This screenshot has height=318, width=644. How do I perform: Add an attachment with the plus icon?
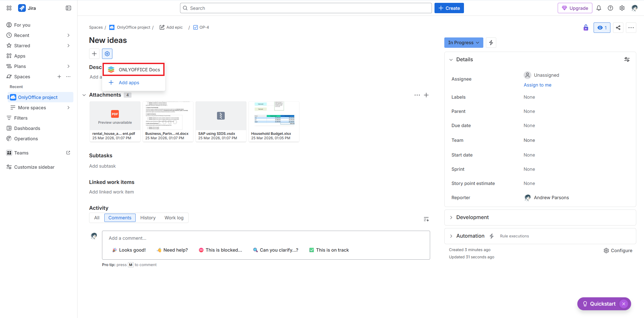click(426, 95)
